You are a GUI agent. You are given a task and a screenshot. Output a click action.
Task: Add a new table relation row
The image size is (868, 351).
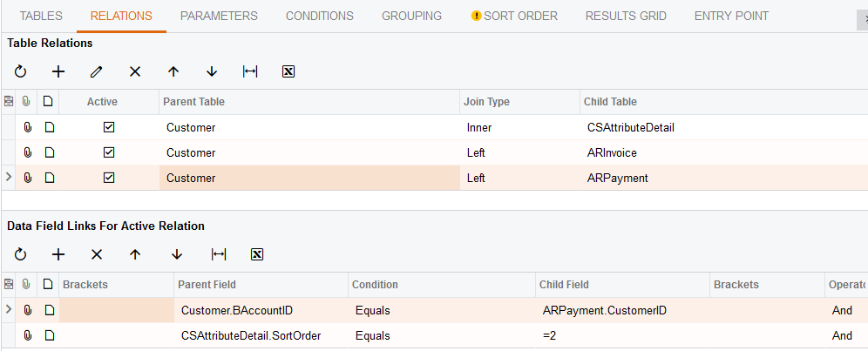pos(58,71)
